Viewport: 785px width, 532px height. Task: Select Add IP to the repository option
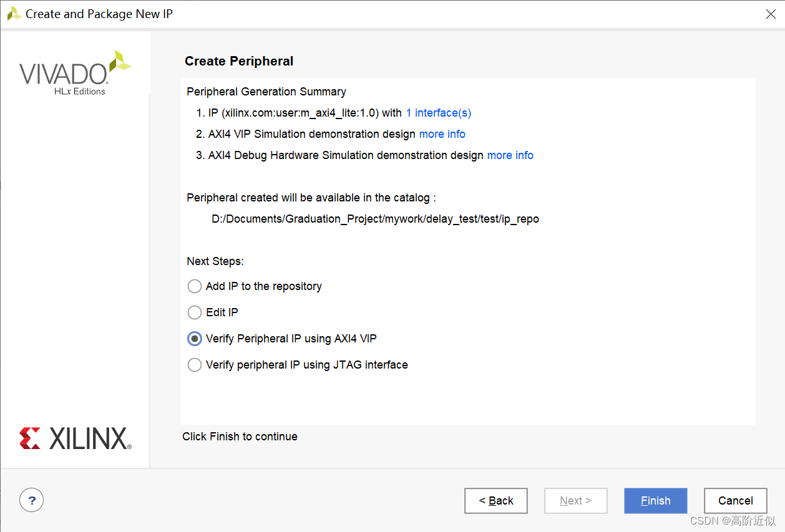pos(195,286)
